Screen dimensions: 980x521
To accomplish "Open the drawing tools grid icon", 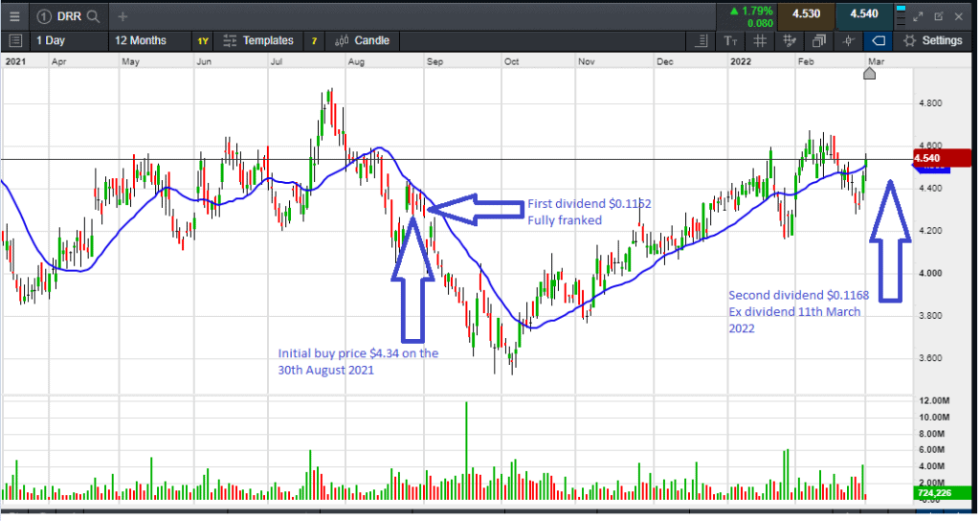I will coord(790,40).
